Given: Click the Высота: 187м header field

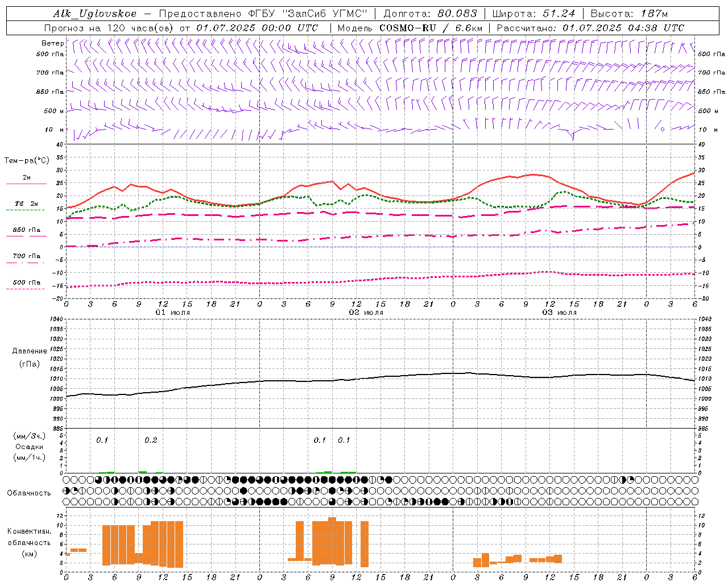Looking at the screenshot, I should click(630, 14).
